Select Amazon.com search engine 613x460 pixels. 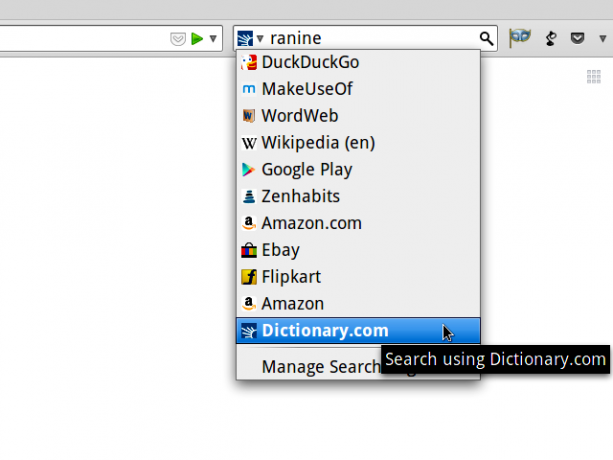[x=358, y=224]
